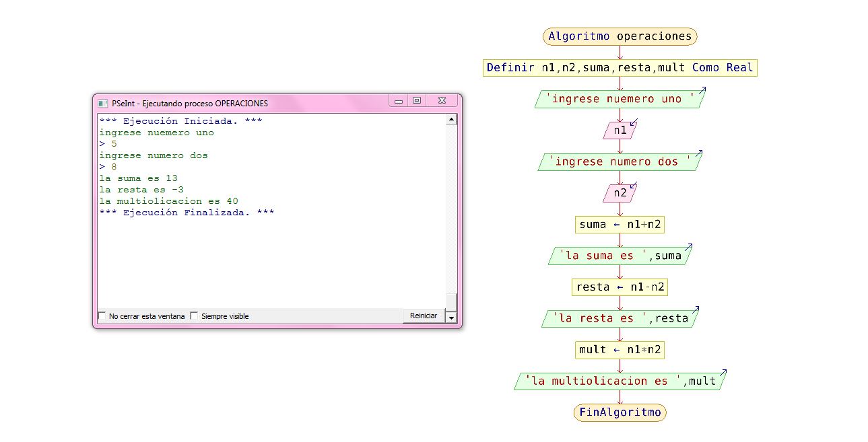
Task: Select the 'la multiolicacion es' output node
Action: pos(619,381)
